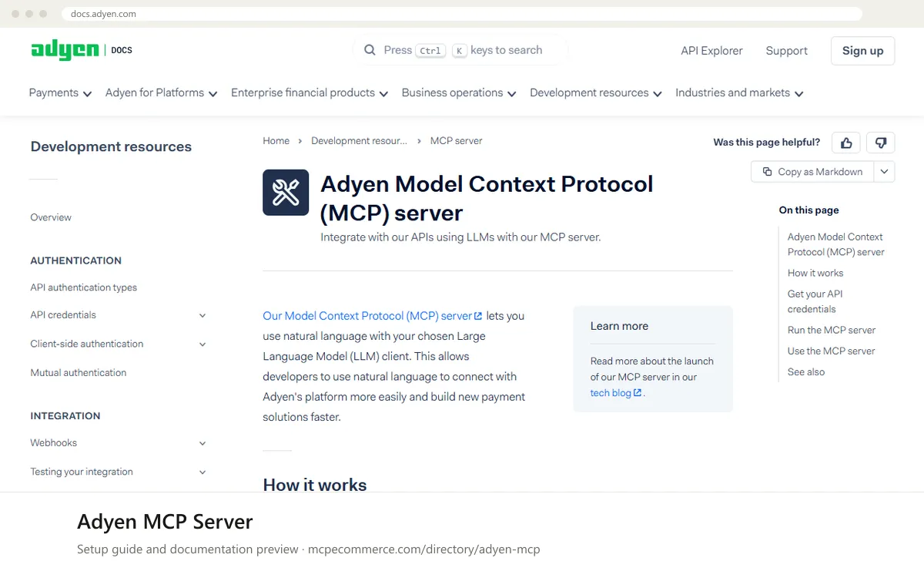Click into the search field
Viewport: 924px width, 578px height.
(460, 50)
